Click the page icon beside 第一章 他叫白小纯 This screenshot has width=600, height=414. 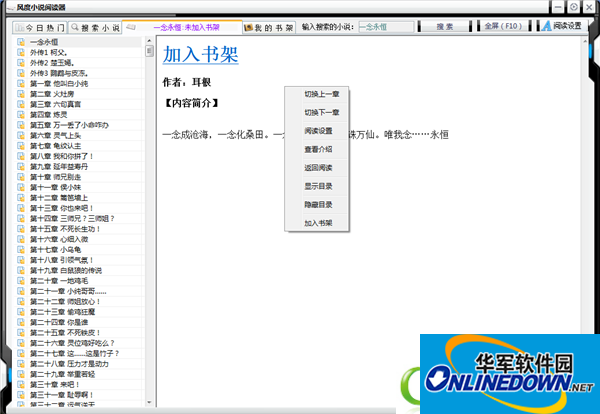21,83
